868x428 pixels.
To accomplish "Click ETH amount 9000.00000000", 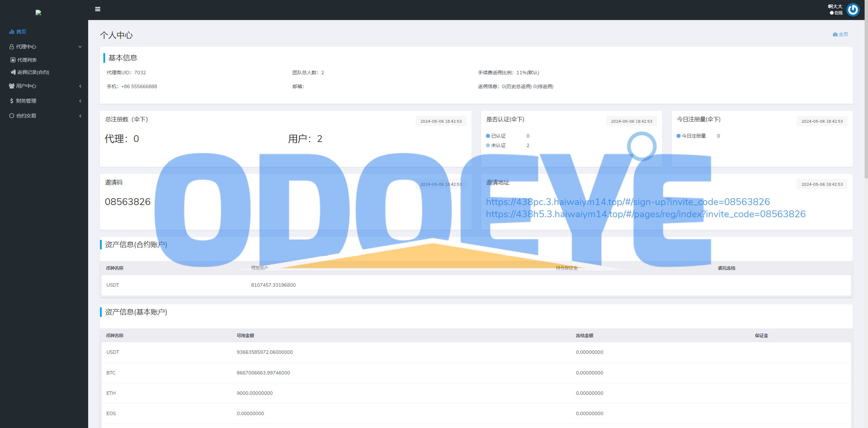I will [x=255, y=393].
